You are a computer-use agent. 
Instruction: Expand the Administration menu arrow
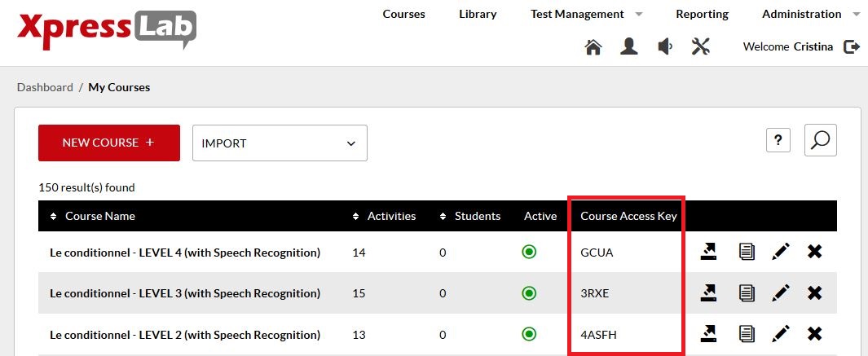pyautogui.click(x=857, y=15)
